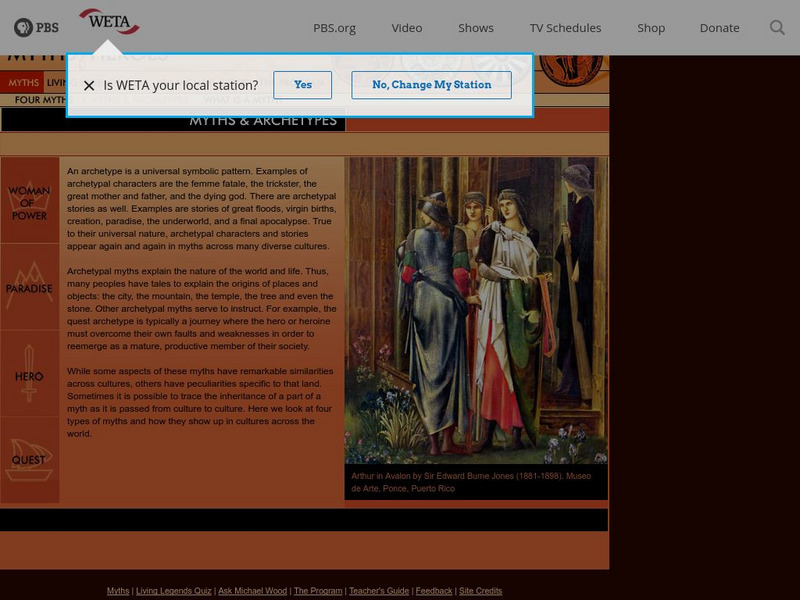800x600 pixels.
Task: Click the PBS logo icon
Action: coord(36,28)
